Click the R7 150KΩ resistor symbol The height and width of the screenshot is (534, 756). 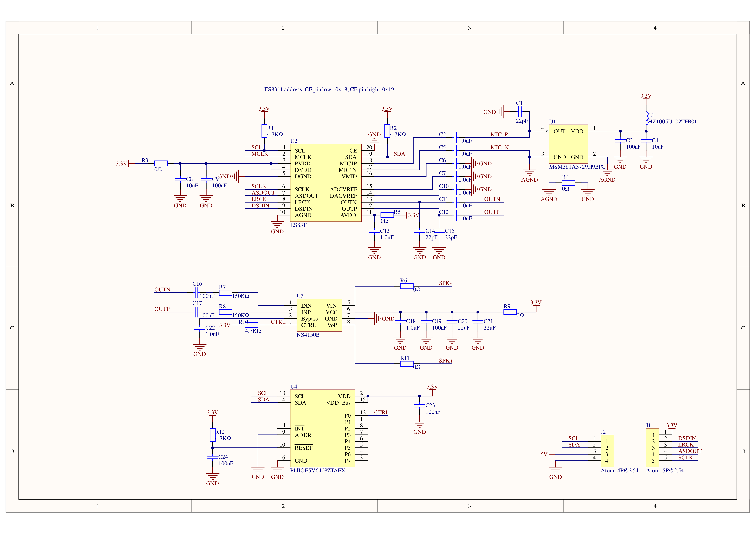click(226, 293)
